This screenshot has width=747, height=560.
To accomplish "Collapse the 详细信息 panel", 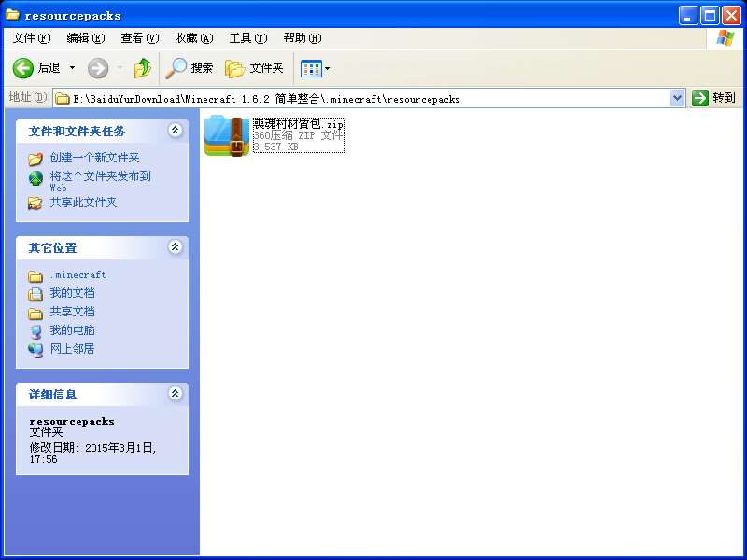I will click(176, 394).
